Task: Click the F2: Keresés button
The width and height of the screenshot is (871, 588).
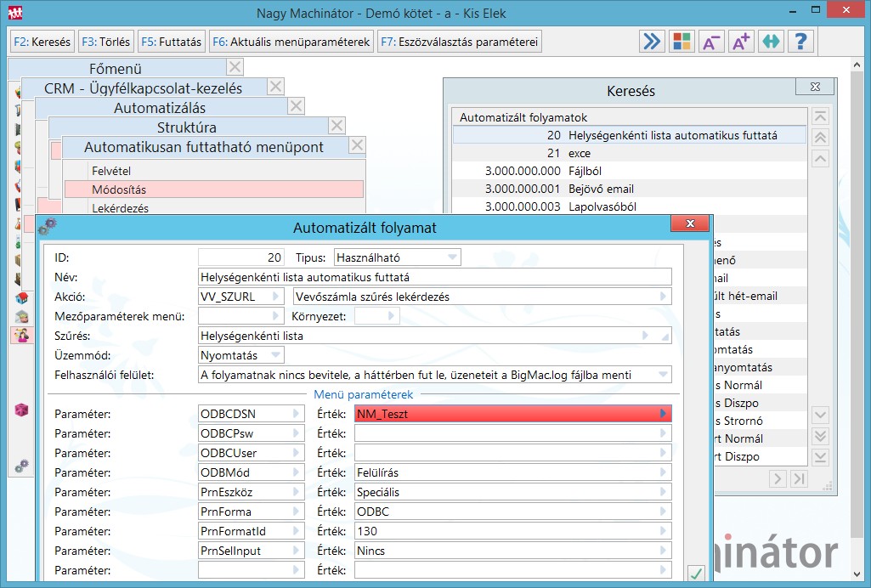Action: tap(42, 41)
